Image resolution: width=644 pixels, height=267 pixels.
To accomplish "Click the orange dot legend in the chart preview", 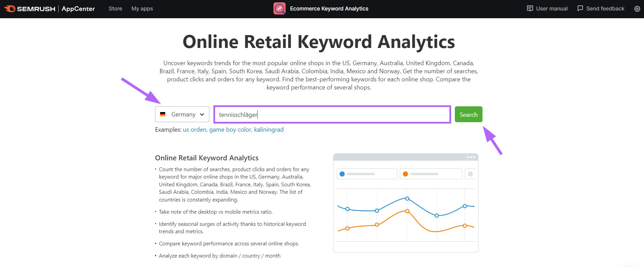I will (x=405, y=174).
